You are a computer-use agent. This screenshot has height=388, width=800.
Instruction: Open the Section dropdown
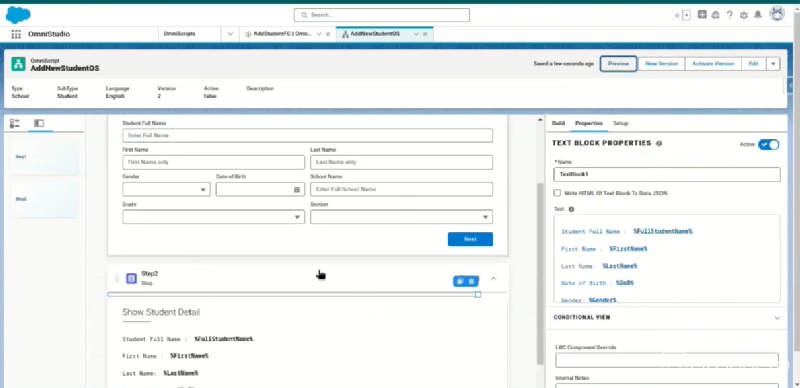[401, 217]
